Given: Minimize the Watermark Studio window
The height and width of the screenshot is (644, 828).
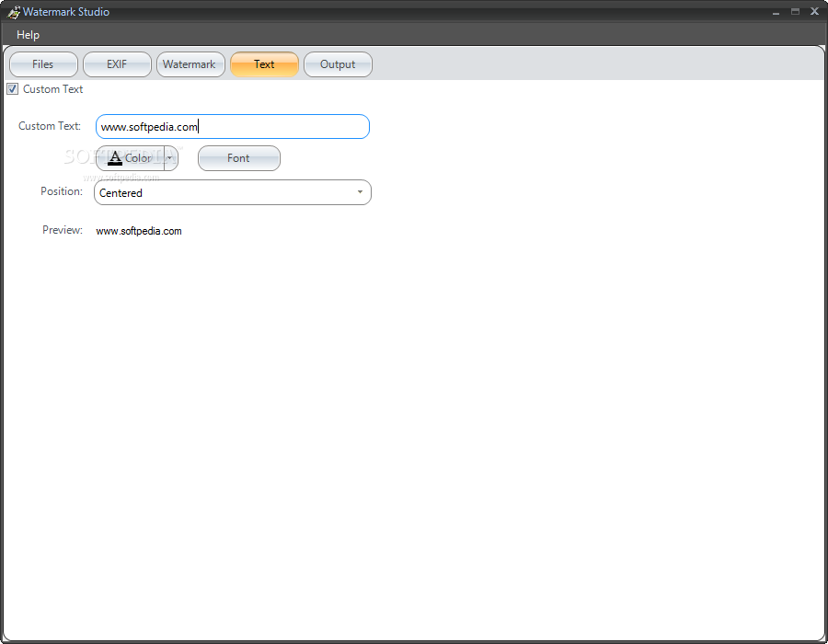Looking at the screenshot, I should 776,12.
